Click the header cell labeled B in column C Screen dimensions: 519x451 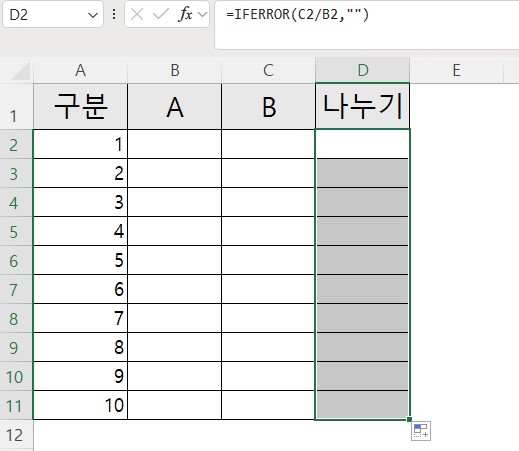[x=268, y=107]
